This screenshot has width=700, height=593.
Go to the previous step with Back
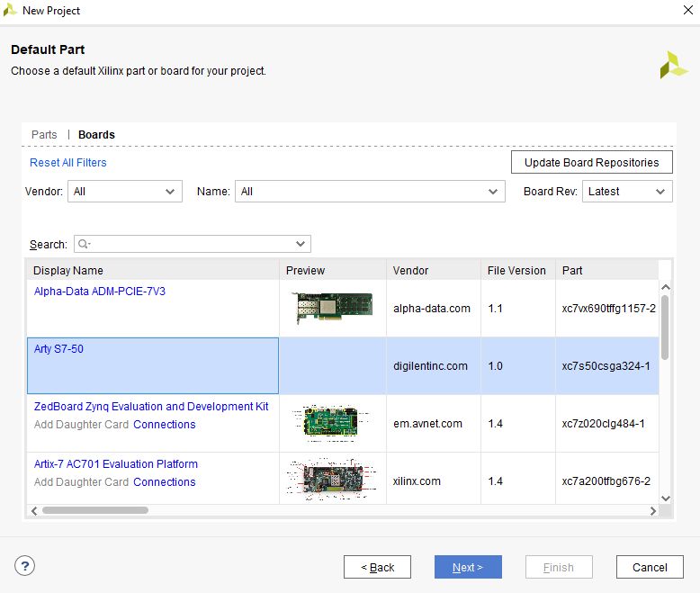[377, 567]
